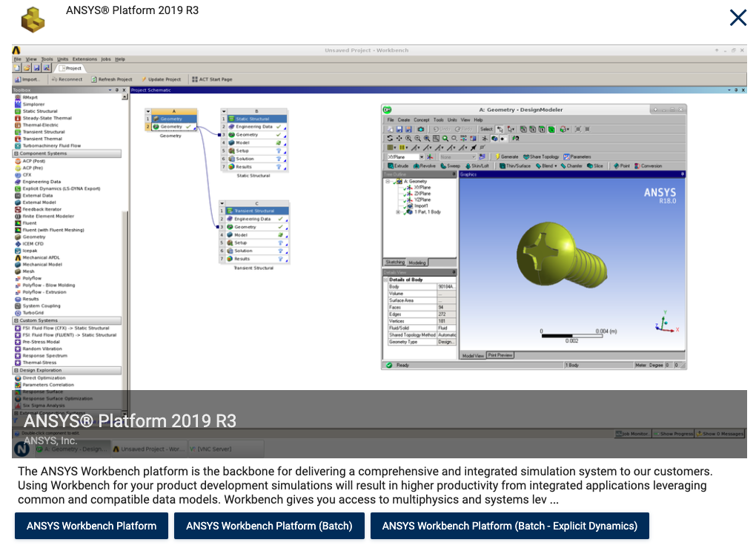Collapse the Design Exploration group

16,371
